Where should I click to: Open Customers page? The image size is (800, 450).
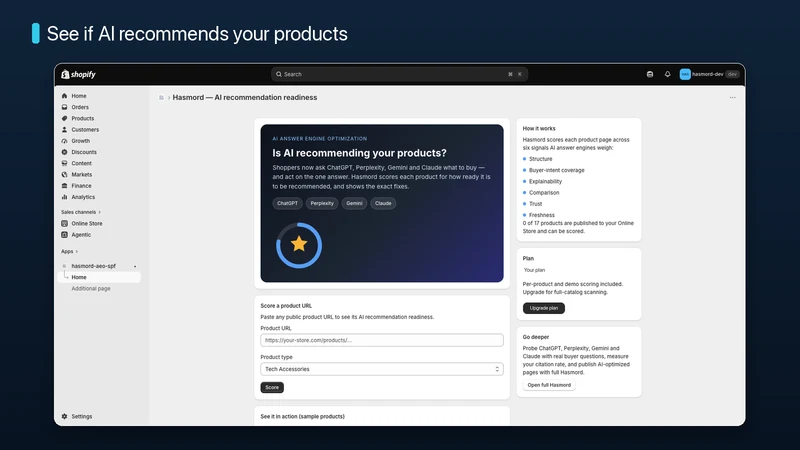[x=85, y=130]
